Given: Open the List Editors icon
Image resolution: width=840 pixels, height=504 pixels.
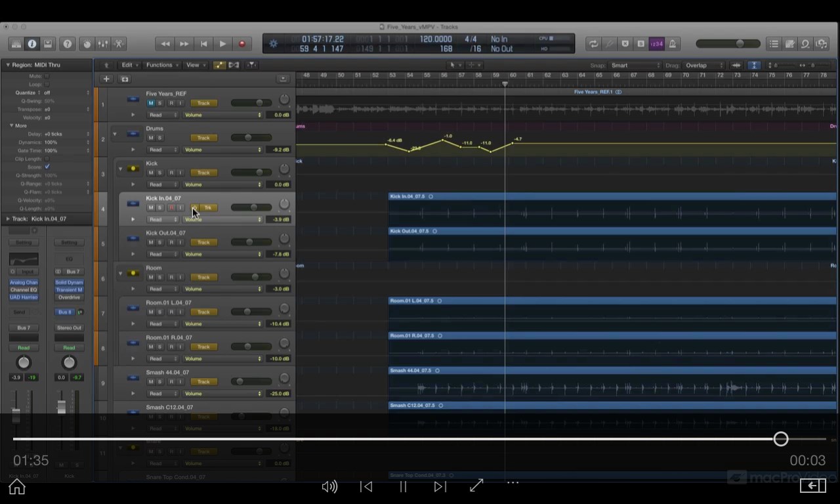Looking at the screenshot, I should [773, 43].
